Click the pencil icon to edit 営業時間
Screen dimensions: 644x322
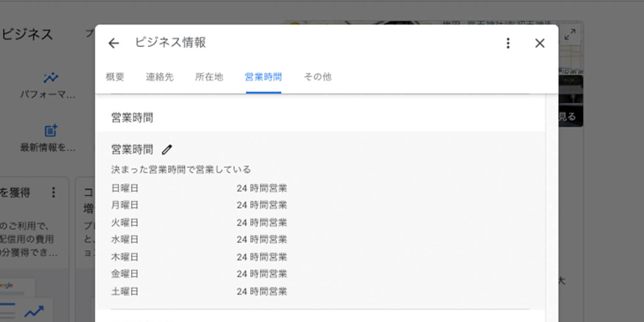167,150
